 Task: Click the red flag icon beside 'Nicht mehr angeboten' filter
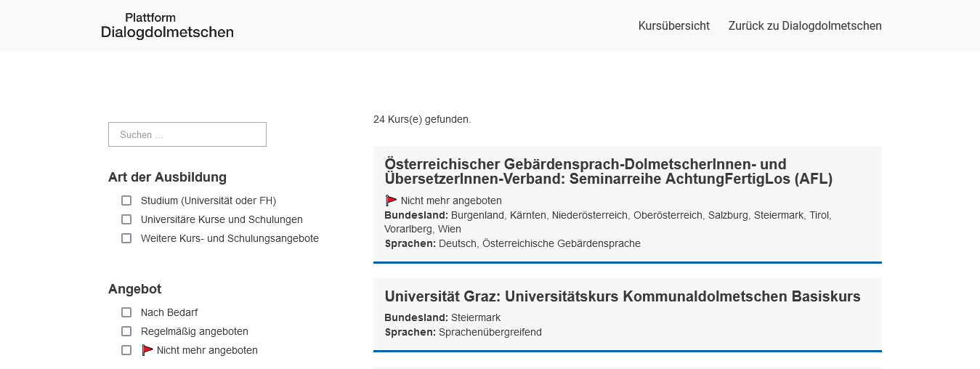pyautogui.click(x=147, y=350)
